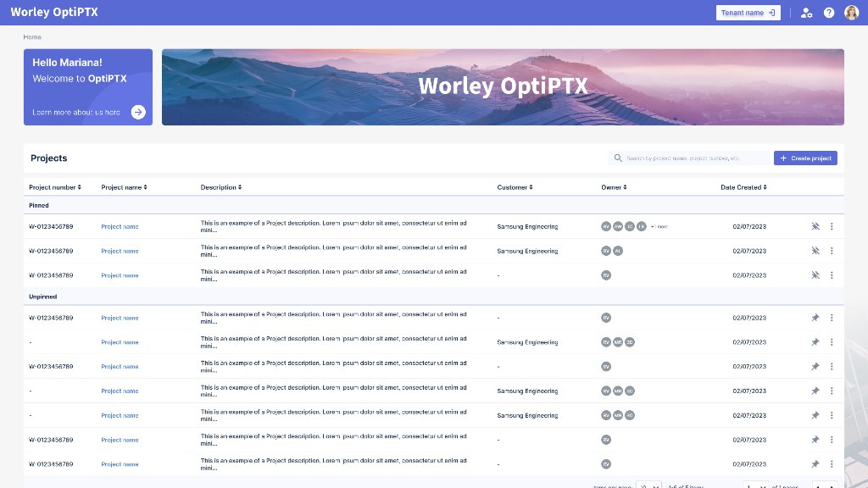The width and height of the screenshot is (868, 488).
Task: Open kebab menu of fifth unpinned project
Action: click(x=832, y=415)
